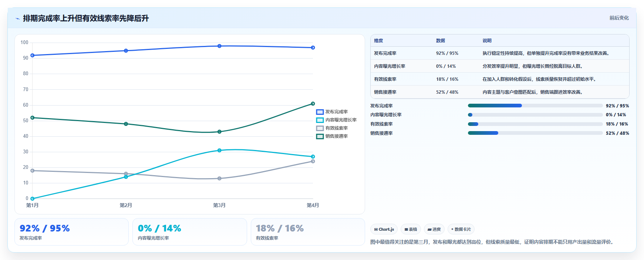Click 52% / 48% value beside progress bar

[617, 133]
